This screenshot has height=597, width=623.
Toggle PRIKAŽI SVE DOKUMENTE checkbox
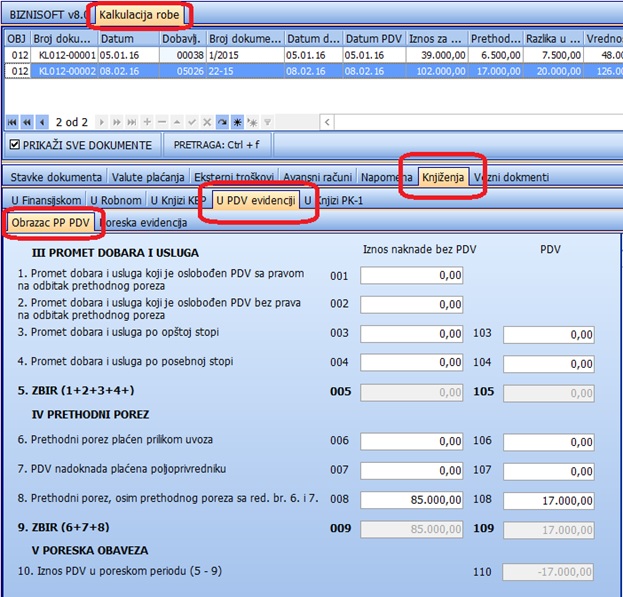click(14, 145)
